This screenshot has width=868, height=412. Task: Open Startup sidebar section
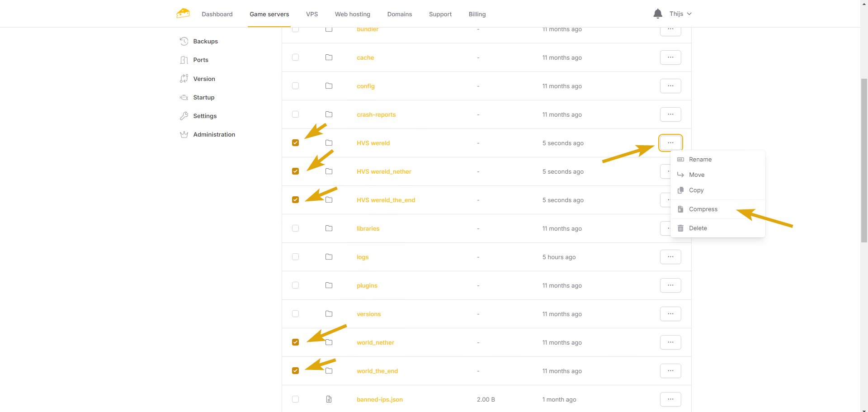(x=203, y=97)
